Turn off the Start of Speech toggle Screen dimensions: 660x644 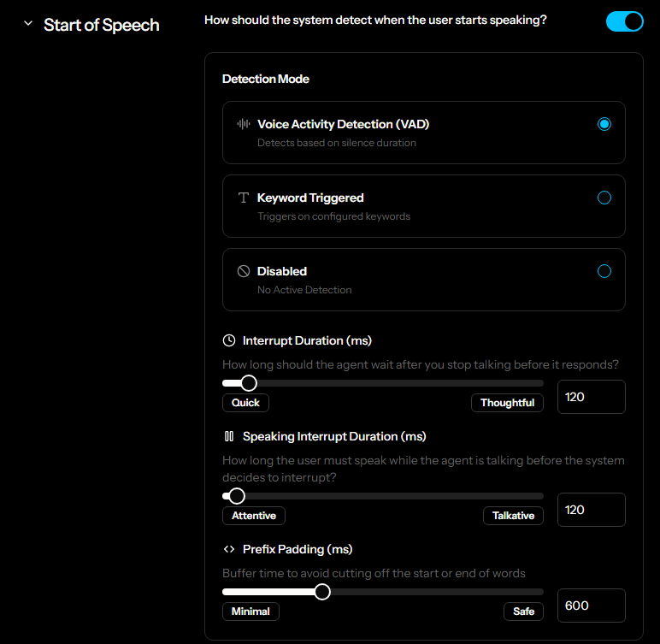pos(624,21)
